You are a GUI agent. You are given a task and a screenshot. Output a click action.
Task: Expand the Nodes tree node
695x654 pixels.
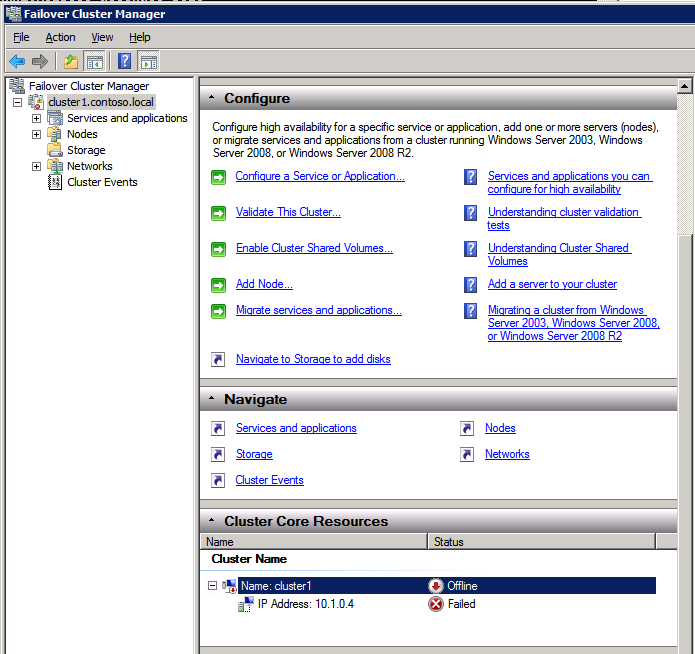point(36,134)
